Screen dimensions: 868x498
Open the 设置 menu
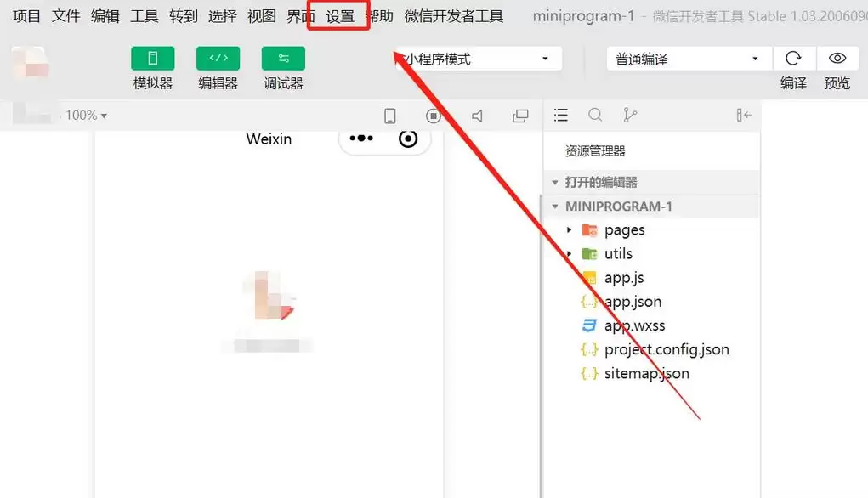[340, 16]
